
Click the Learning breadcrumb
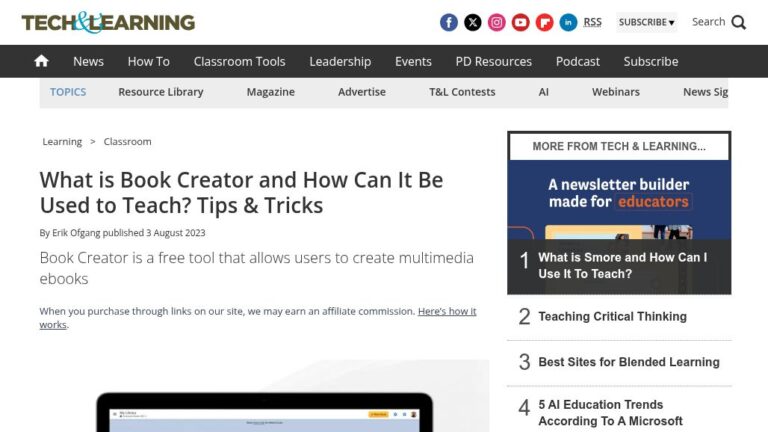(62, 142)
